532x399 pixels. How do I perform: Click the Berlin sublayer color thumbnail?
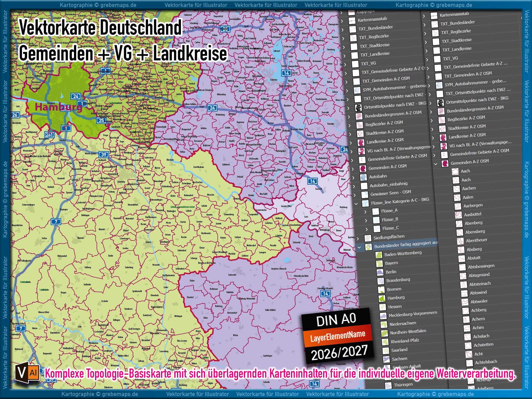pos(380,272)
